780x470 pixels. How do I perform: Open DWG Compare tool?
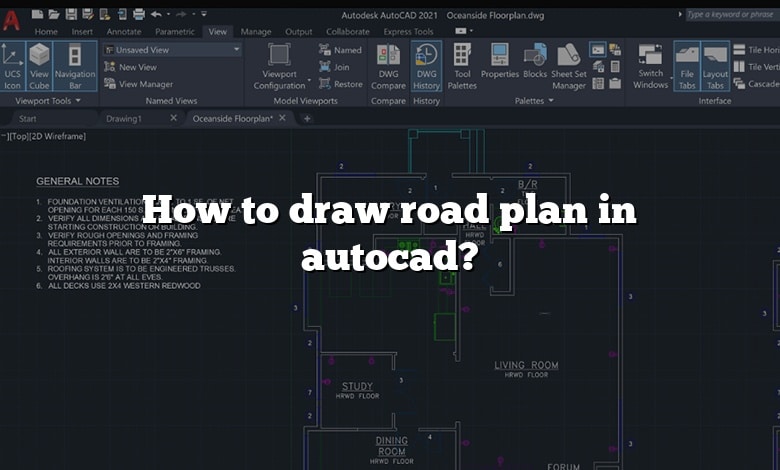click(x=389, y=66)
